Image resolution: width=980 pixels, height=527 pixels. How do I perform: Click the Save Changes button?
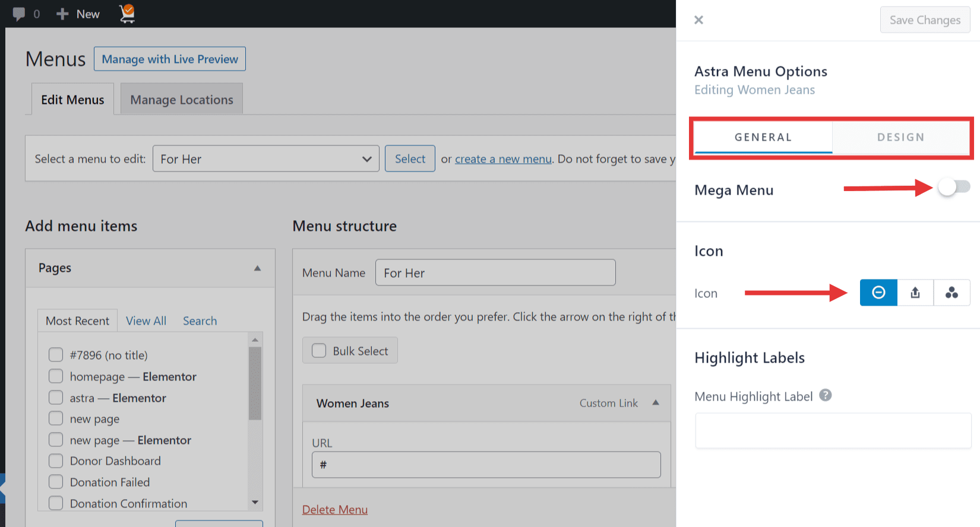(x=925, y=20)
